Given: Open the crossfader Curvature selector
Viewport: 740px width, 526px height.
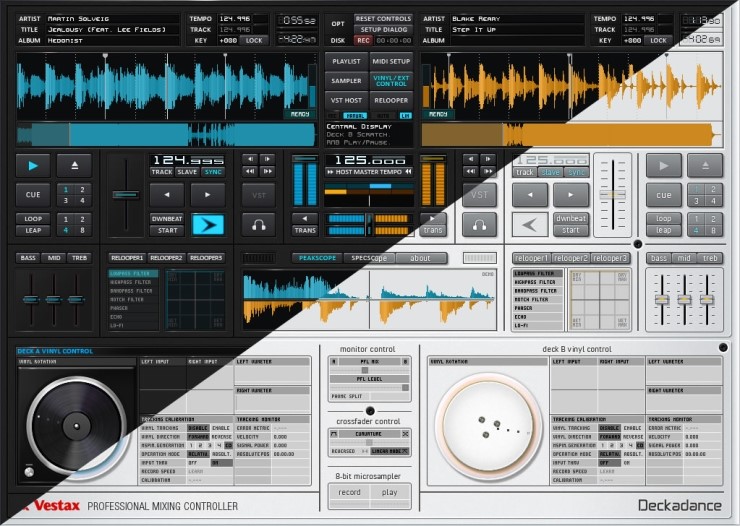Looking at the screenshot, I should [369, 435].
